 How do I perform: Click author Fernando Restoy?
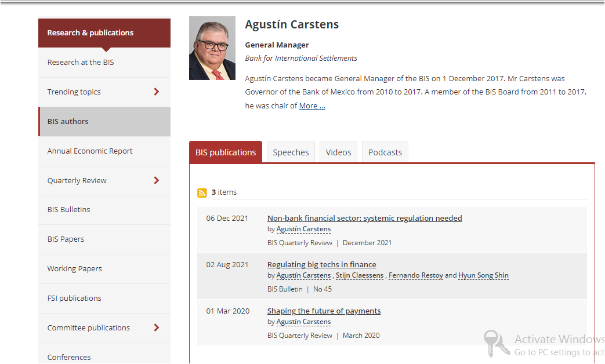[x=416, y=275]
